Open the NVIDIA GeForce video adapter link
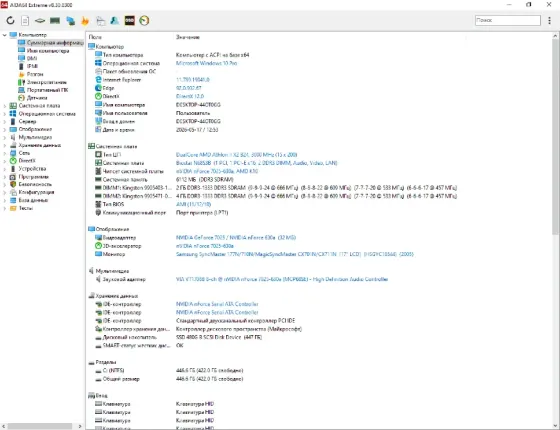Viewport: 560px width, 430px height. click(236, 238)
